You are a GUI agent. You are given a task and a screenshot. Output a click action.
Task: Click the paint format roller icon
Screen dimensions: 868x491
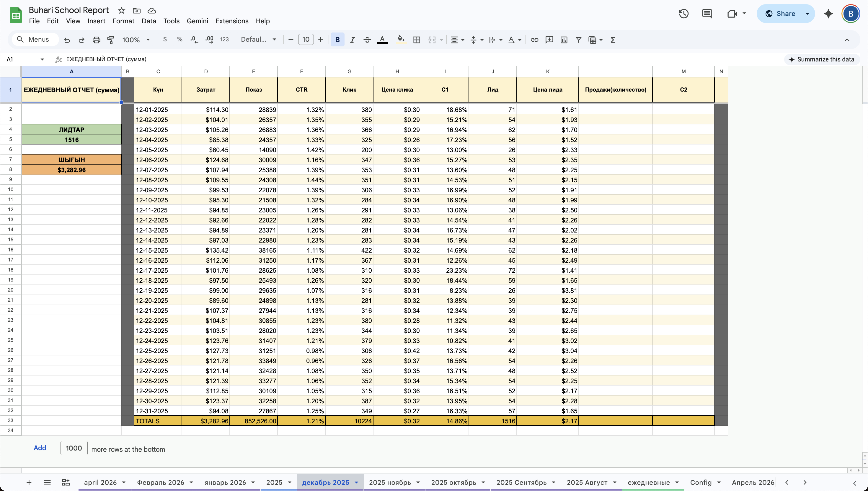click(110, 40)
